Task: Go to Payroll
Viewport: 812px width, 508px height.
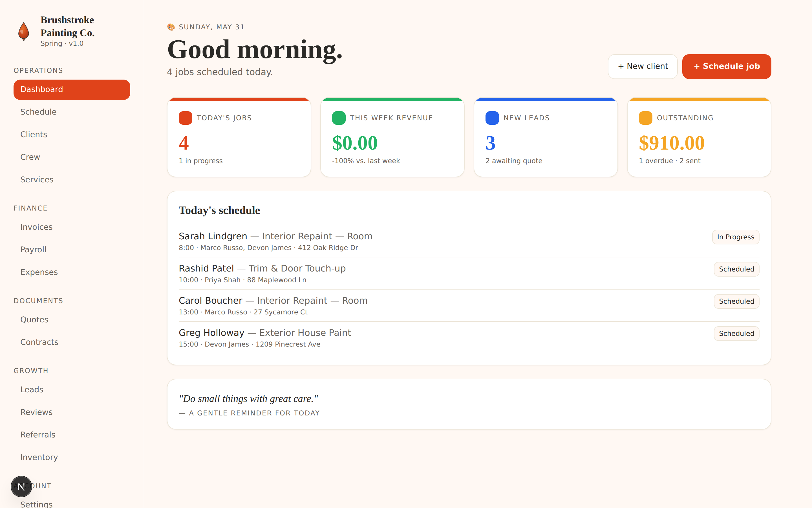Action: 72,250
